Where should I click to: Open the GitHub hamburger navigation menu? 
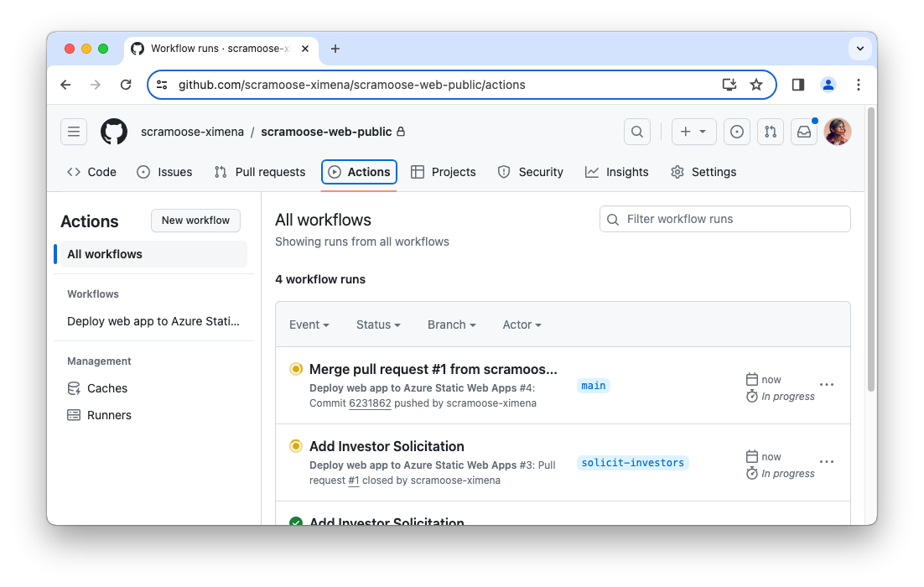click(74, 132)
